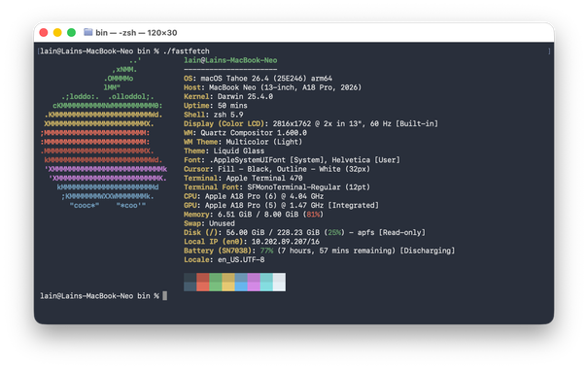Click the yellow minimize window button
588x369 pixels.
click(57, 33)
